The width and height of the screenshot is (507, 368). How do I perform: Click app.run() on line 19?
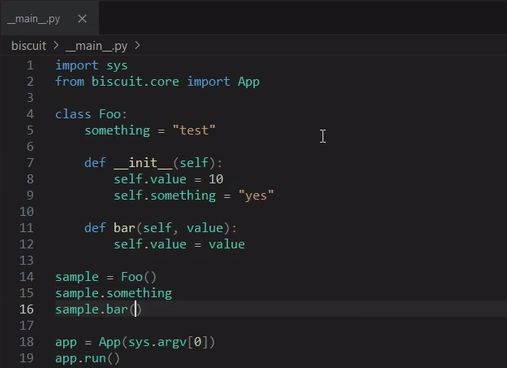click(x=87, y=358)
